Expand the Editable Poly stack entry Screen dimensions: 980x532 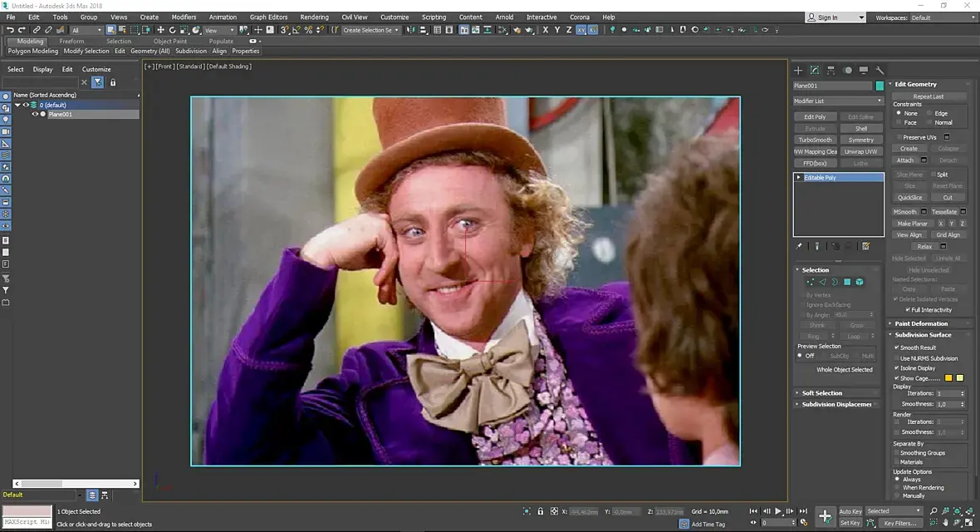click(x=799, y=178)
